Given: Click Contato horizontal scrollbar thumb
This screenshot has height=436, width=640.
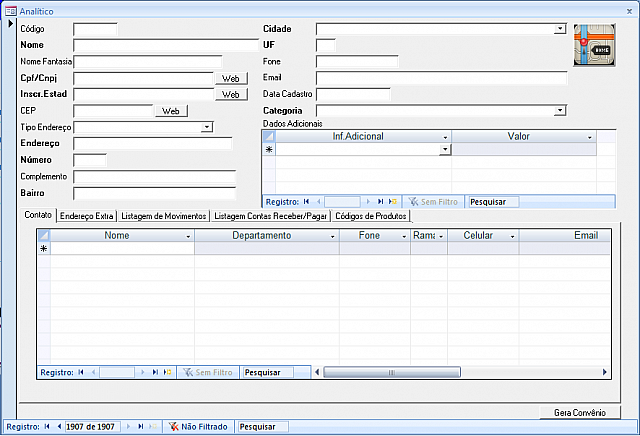Looking at the screenshot, I should point(392,372).
